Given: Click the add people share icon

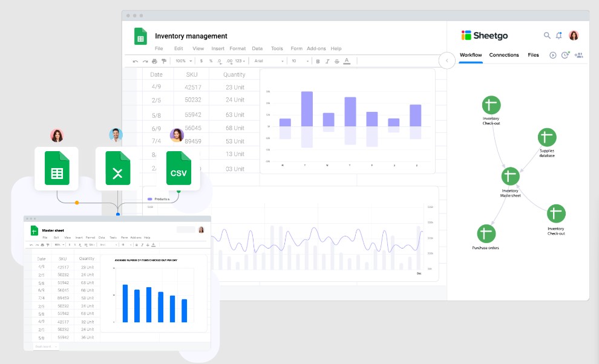Looking at the screenshot, I should point(579,55).
